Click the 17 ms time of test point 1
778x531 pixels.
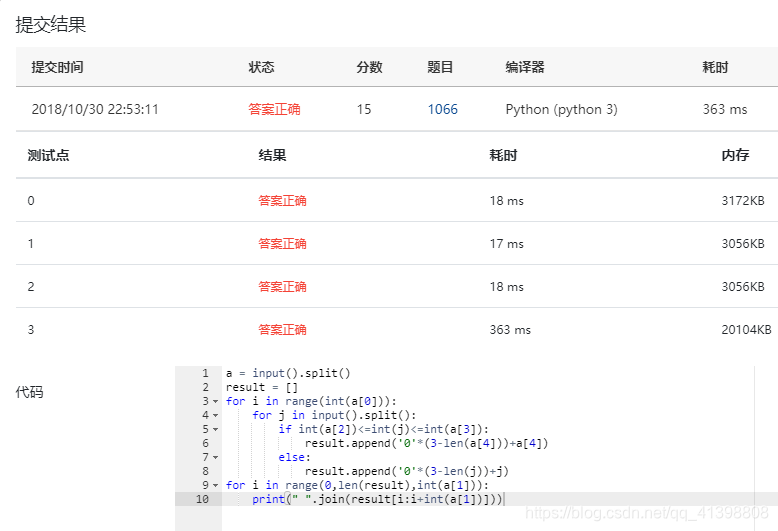click(x=507, y=244)
